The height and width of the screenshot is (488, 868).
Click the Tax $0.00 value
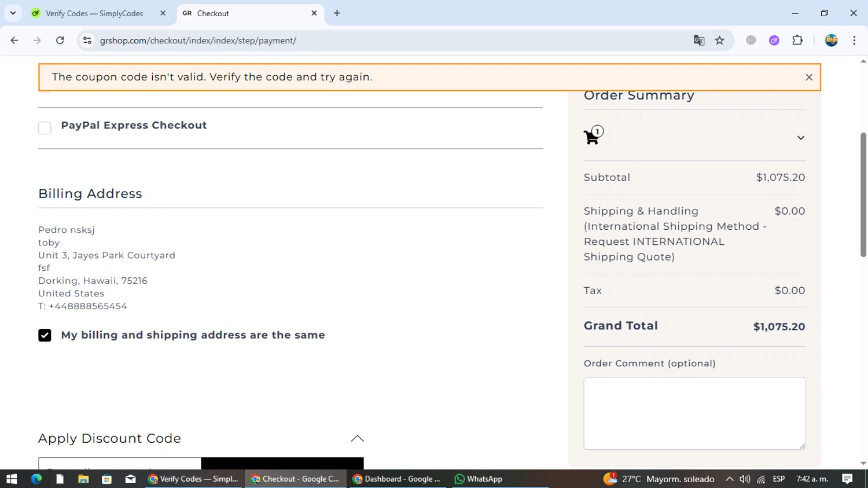click(790, 291)
